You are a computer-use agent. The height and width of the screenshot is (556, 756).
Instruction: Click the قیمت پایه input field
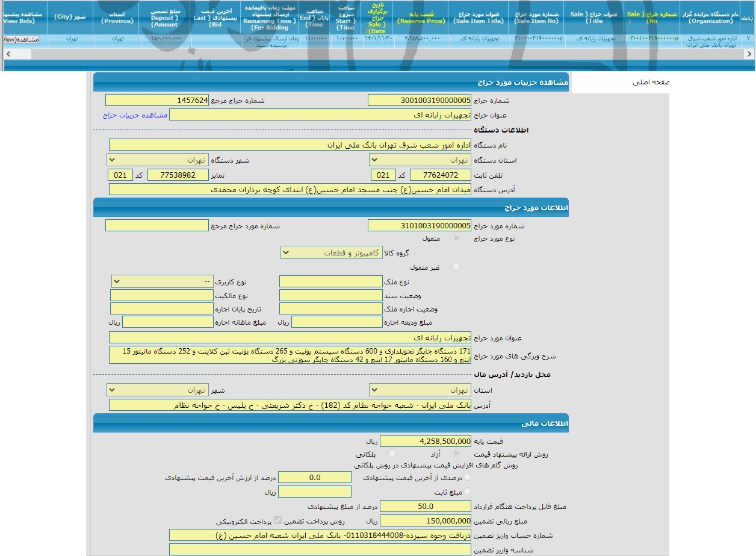pyautogui.click(x=426, y=442)
